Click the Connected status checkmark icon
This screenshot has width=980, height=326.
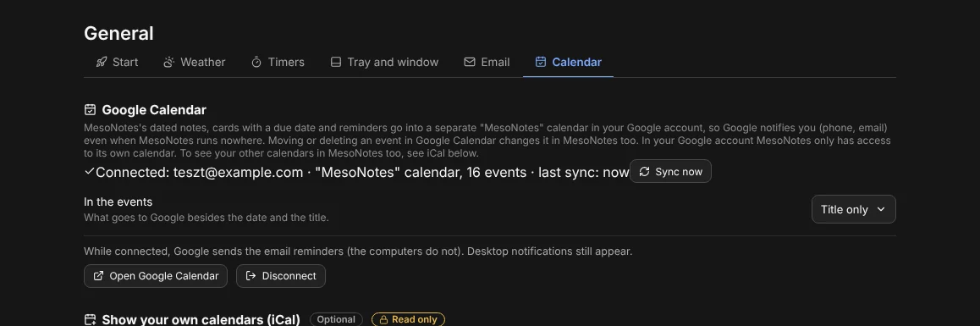[90, 171]
